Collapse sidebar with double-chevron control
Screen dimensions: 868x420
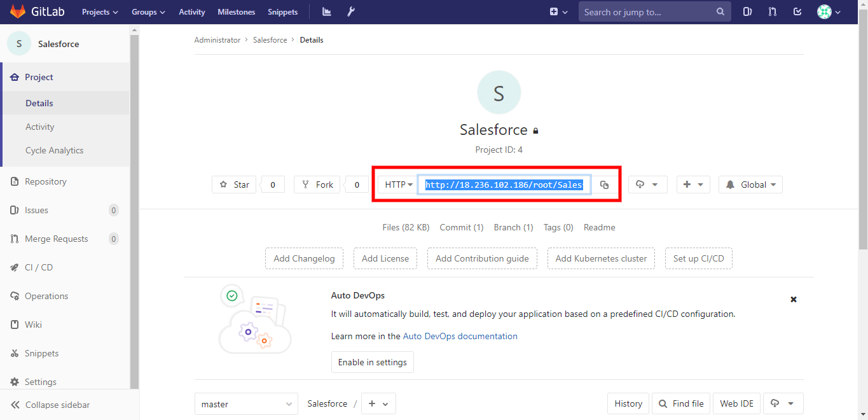51,405
